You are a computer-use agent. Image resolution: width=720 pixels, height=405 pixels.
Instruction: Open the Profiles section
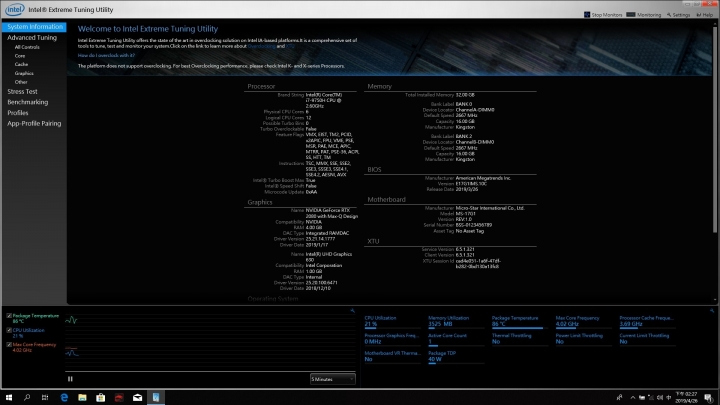tap(17, 112)
